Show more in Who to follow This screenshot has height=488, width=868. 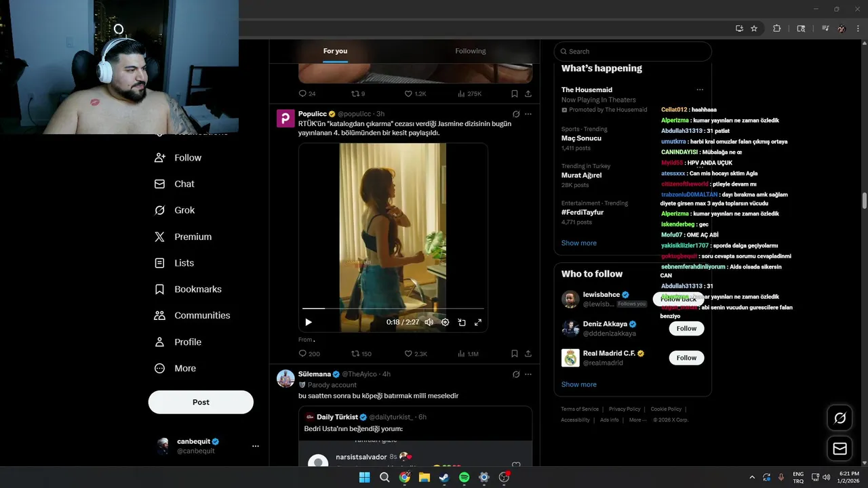pos(579,384)
